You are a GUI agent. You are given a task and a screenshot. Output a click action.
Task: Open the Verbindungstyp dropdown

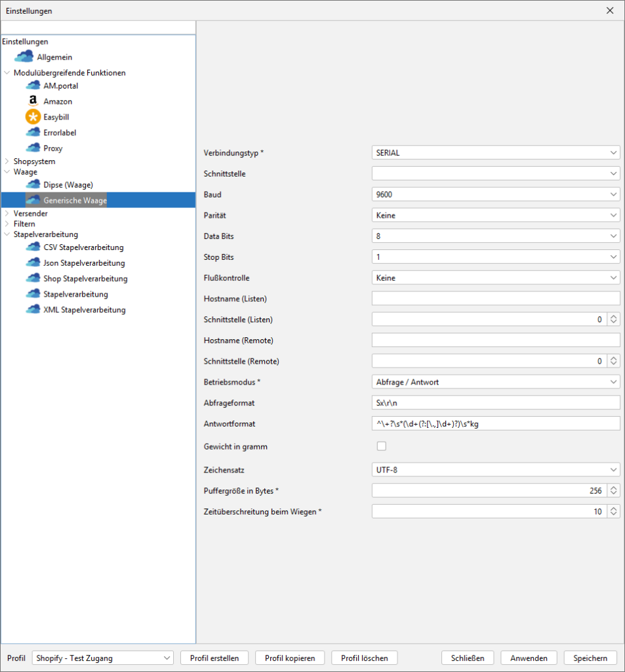(x=495, y=152)
